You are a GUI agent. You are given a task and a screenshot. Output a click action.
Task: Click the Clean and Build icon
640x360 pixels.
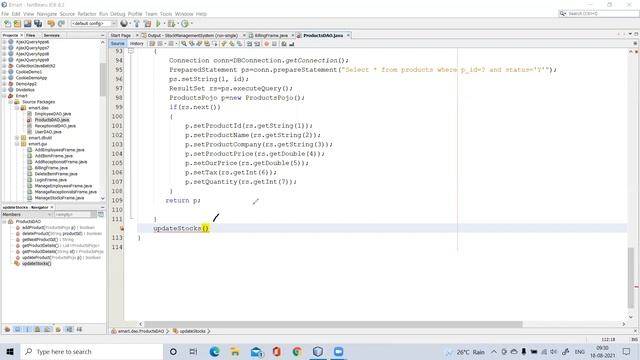(147, 24)
